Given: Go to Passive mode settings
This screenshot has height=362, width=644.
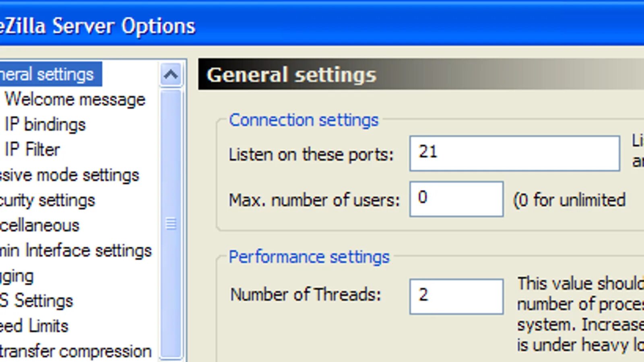Looking at the screenshot, I should pos(69,175).
